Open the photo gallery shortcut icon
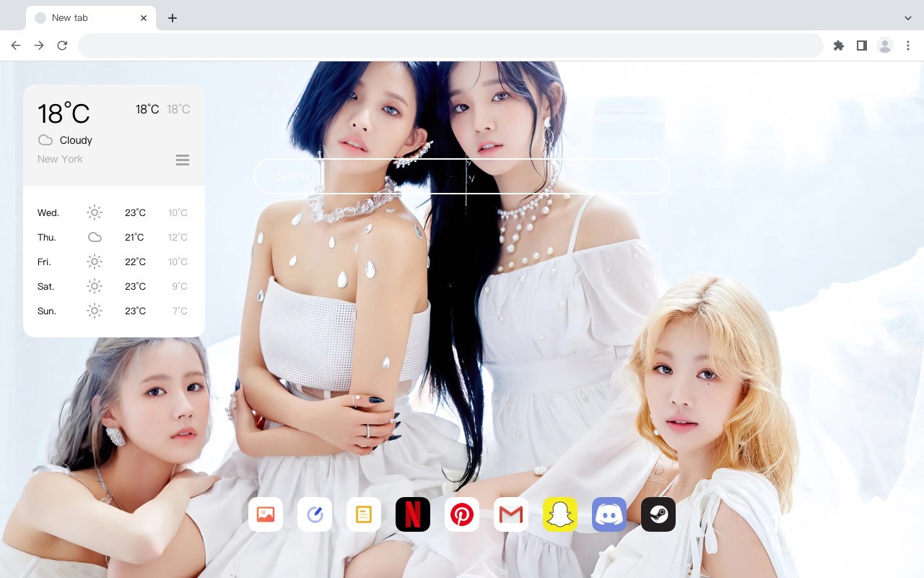Image resolution: width=924 pixels, height=578 pixels. point(266,514)
